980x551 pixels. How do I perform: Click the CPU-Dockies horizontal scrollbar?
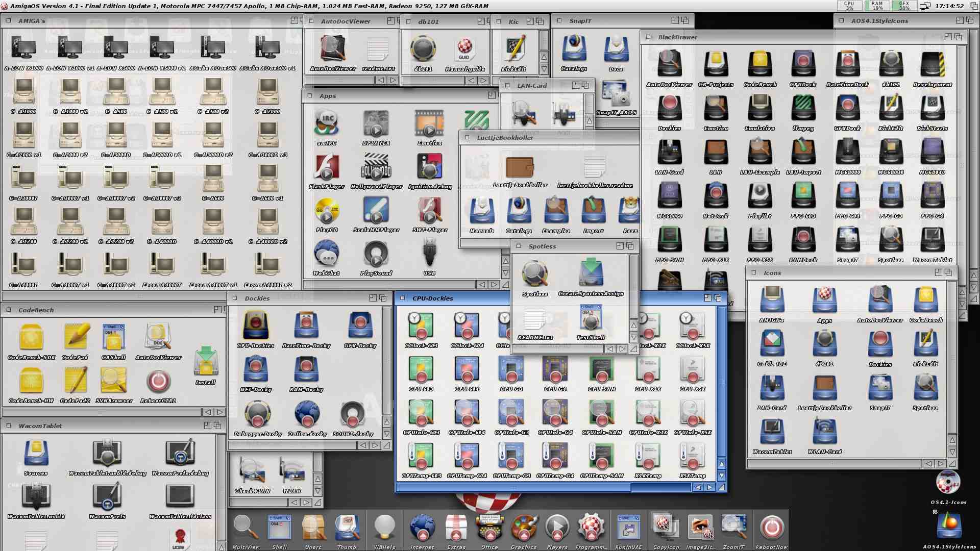[x=513, y=487]
